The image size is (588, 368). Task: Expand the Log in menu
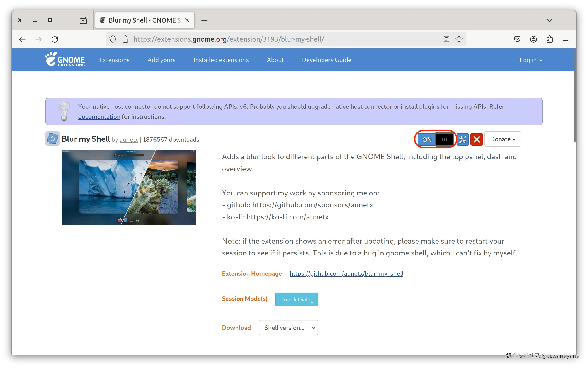click(531, 60)
